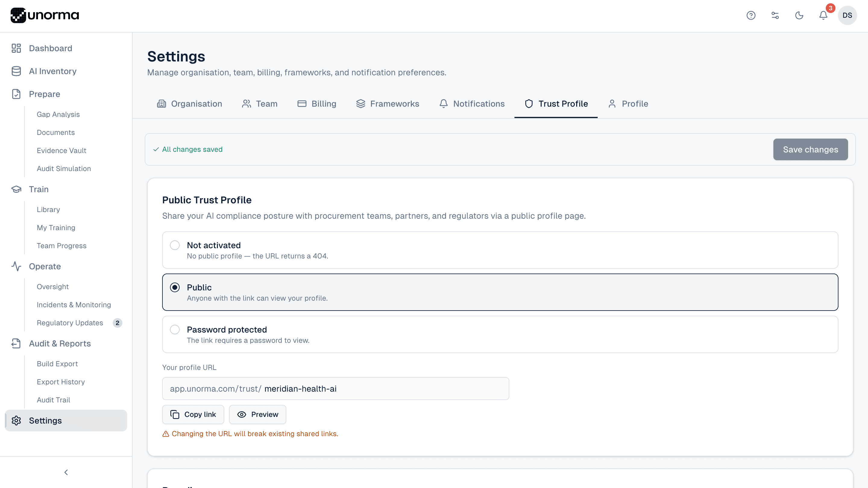Click the Save changes button
868x488 pixels.
pos(810,149)
